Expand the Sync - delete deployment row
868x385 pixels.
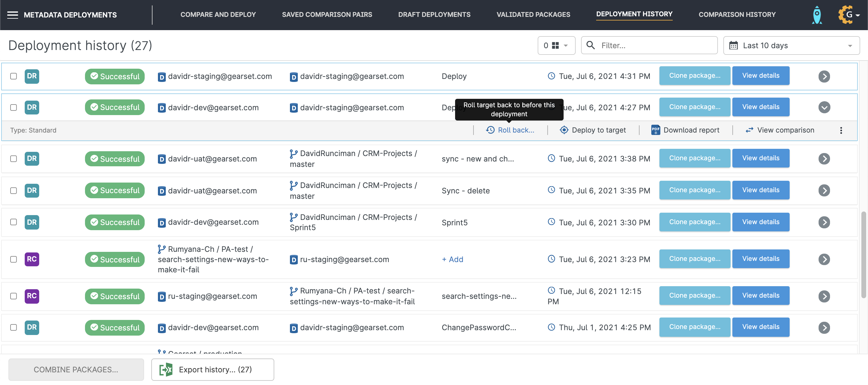[824, 190]
